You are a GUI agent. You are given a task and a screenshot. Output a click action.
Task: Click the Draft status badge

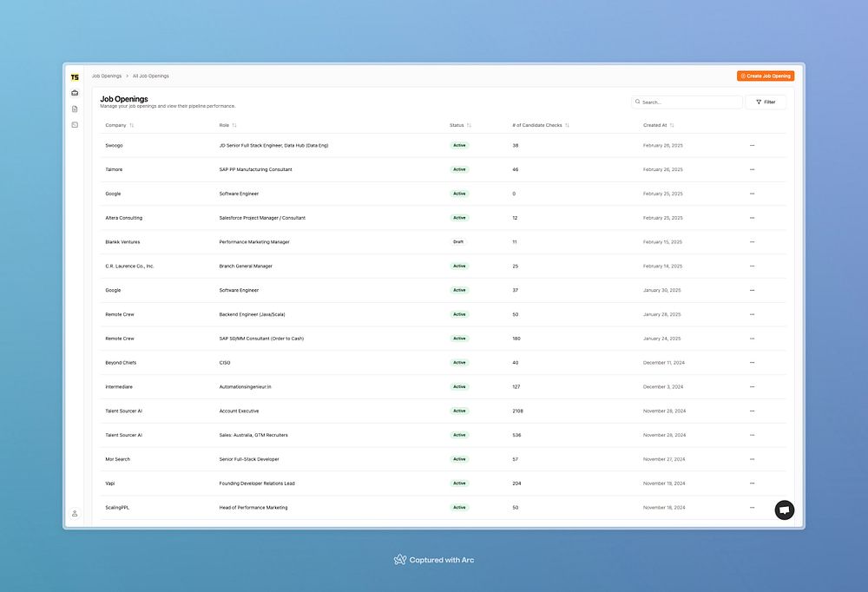(458, 242)
